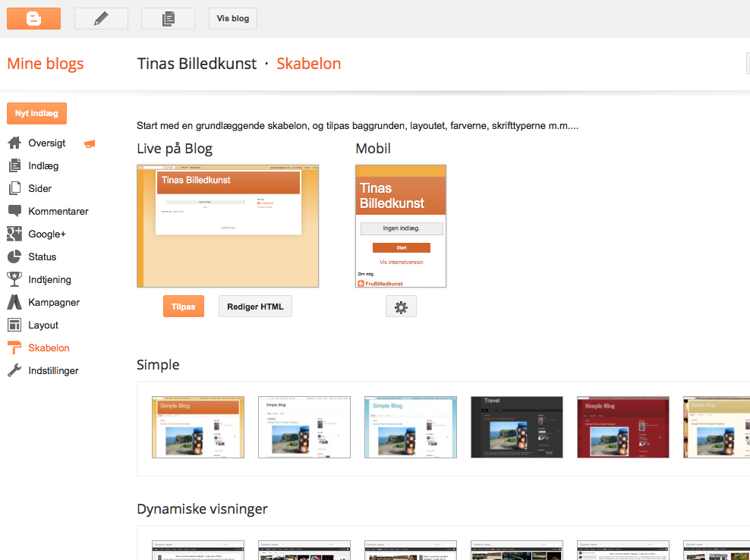This screenshot has width=750, height=560.
Task: Open Indtjening in the sidebar
Action: (x=50, y=280)
